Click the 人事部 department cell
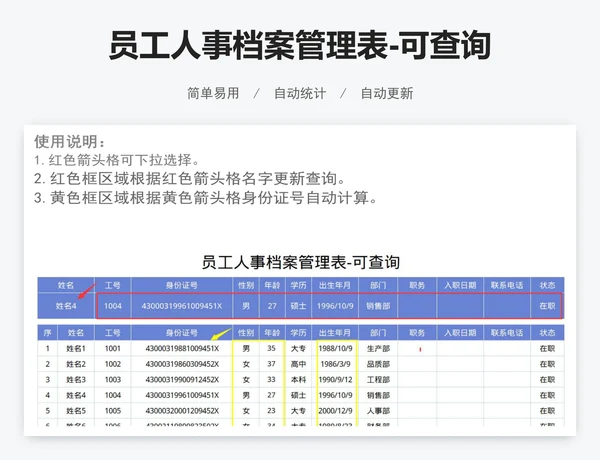This screenshot has height=460, width=600. click(x=378, y=411)
